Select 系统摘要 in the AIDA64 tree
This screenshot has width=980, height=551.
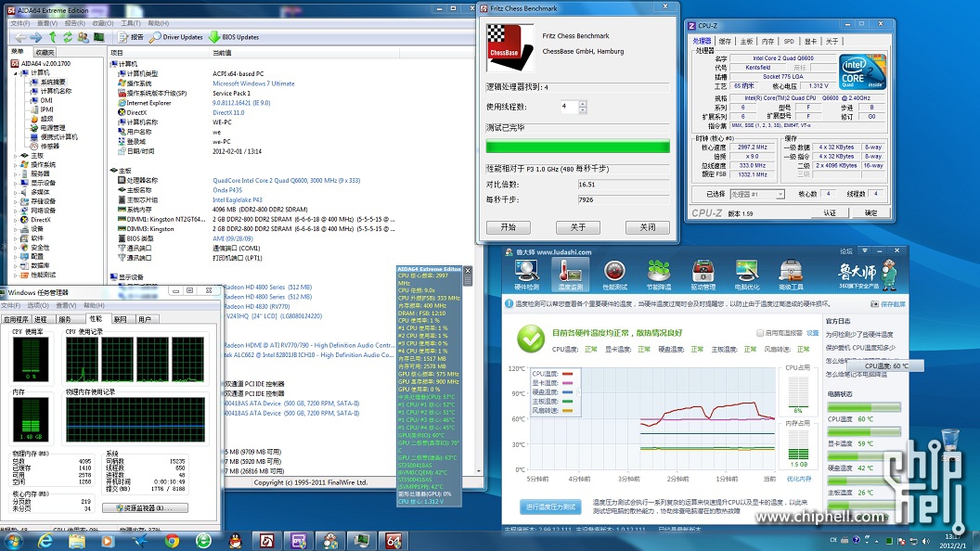pos(53,82)
